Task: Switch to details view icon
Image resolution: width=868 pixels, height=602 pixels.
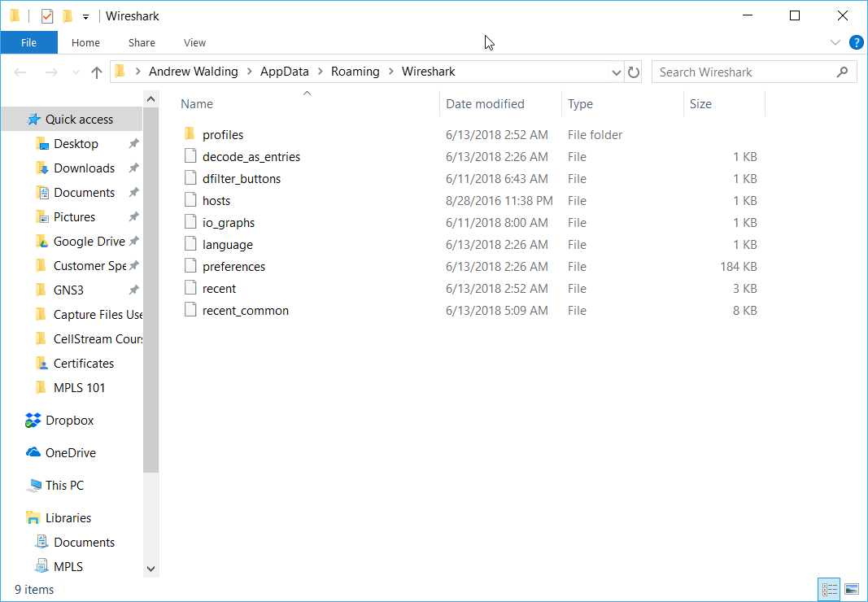Action: pos(830,589)
